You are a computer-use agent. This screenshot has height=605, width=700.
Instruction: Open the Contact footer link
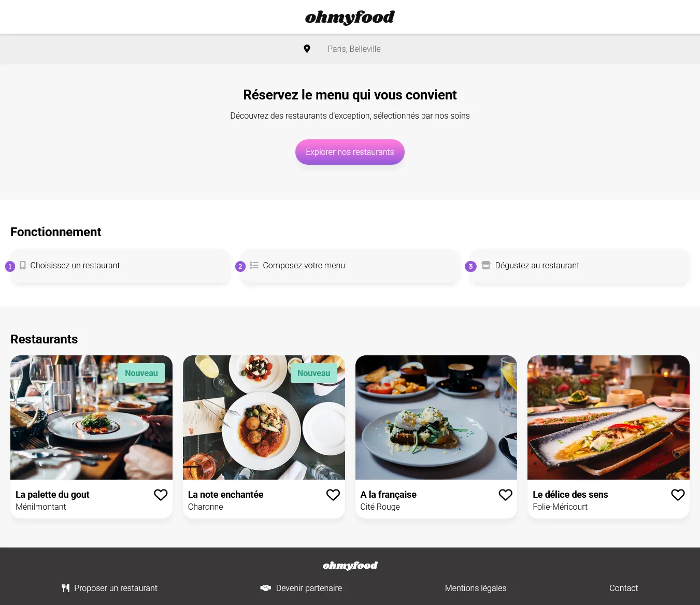click(x=623, y=588)
